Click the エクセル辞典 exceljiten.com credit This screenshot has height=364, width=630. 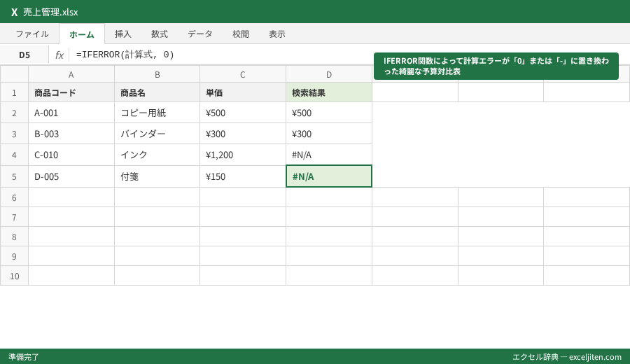[x=567, y=357]
